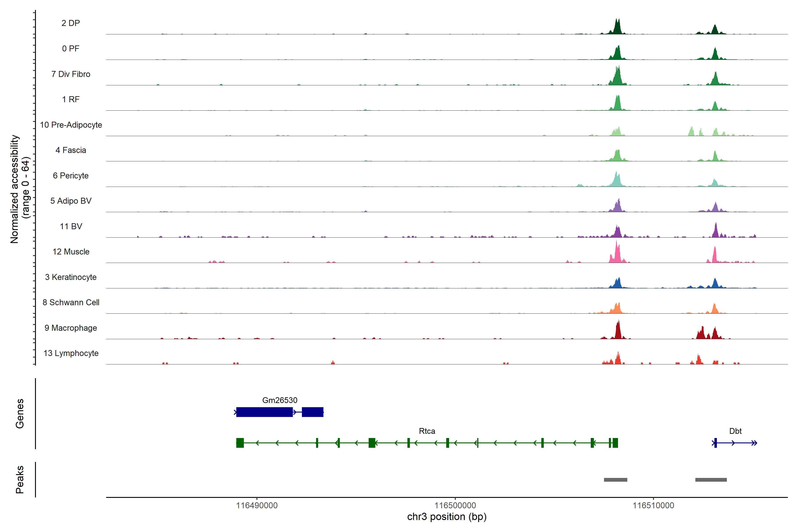
Task: Click the Peaks panel label
Action: click(20, 479)
